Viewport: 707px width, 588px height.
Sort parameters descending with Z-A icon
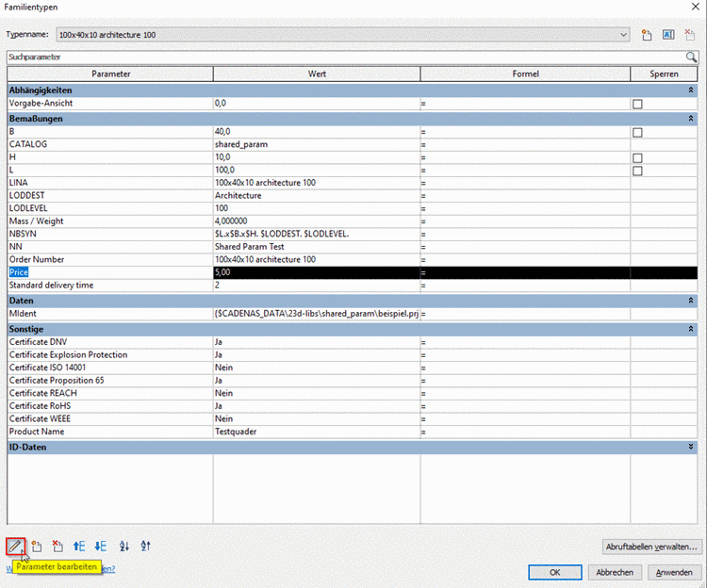(x=145, y=547)
